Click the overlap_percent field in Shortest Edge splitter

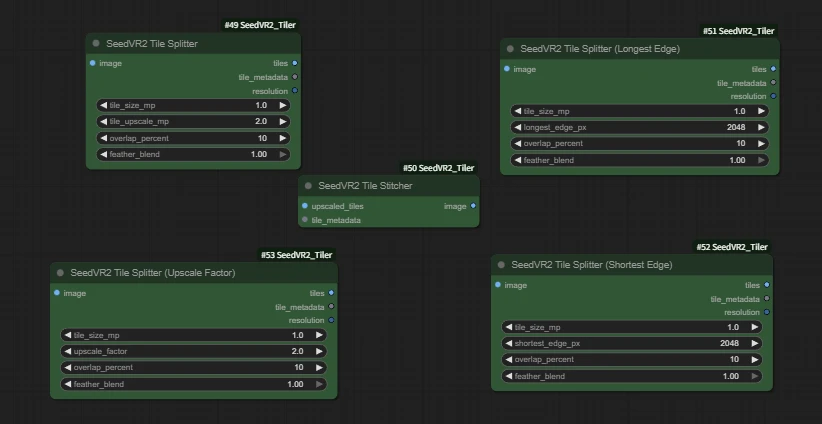click(x=630, y=360)
